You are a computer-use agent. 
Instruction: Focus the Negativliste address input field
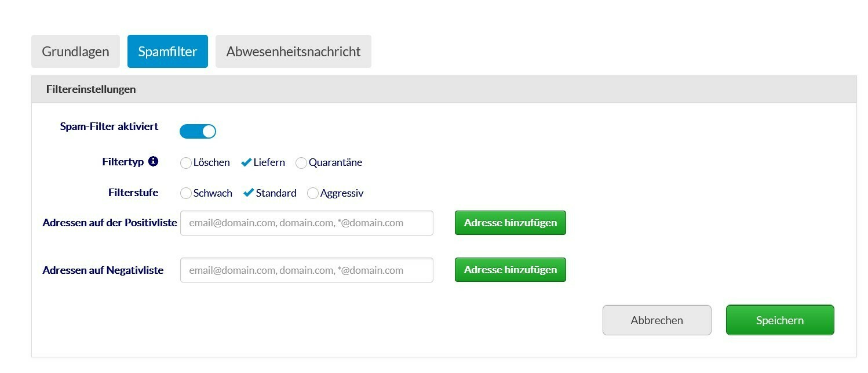pyautogui.click(x=307, y=270)
